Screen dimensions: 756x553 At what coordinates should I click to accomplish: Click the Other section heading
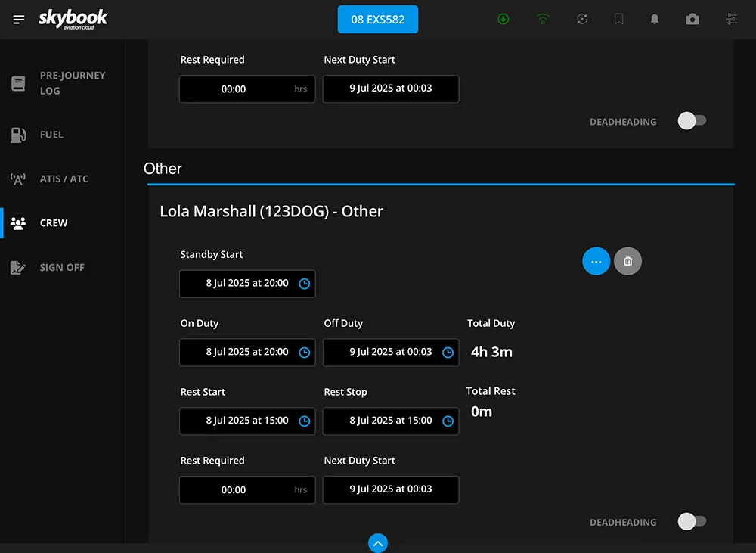point(163,169)
